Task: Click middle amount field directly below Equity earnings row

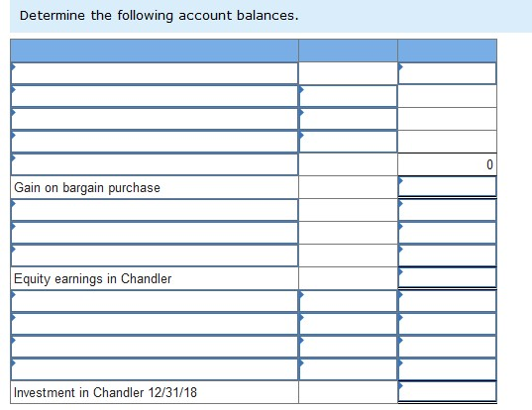Action: click(348, 301)
